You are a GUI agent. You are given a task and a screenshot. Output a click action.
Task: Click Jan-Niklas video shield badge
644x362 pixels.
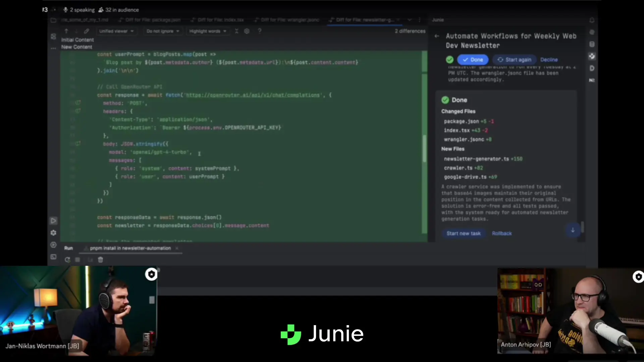[151, 274]
